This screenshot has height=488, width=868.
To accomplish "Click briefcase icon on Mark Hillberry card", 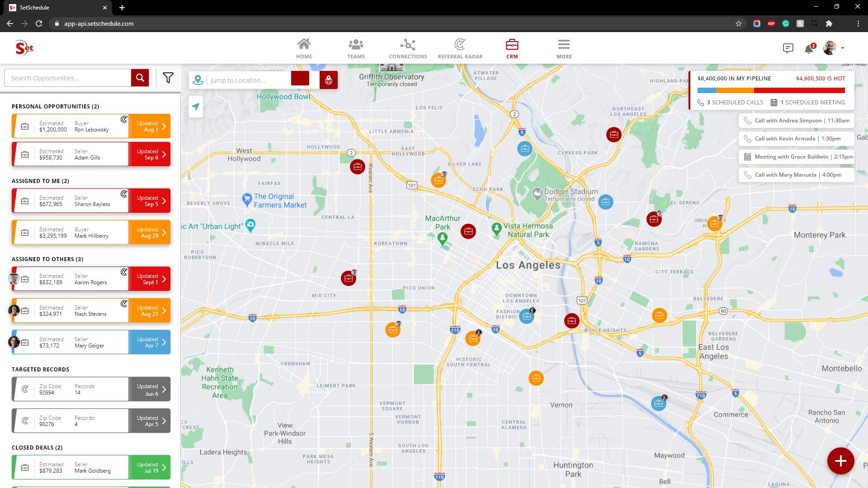I will click(x=25, y=233).
